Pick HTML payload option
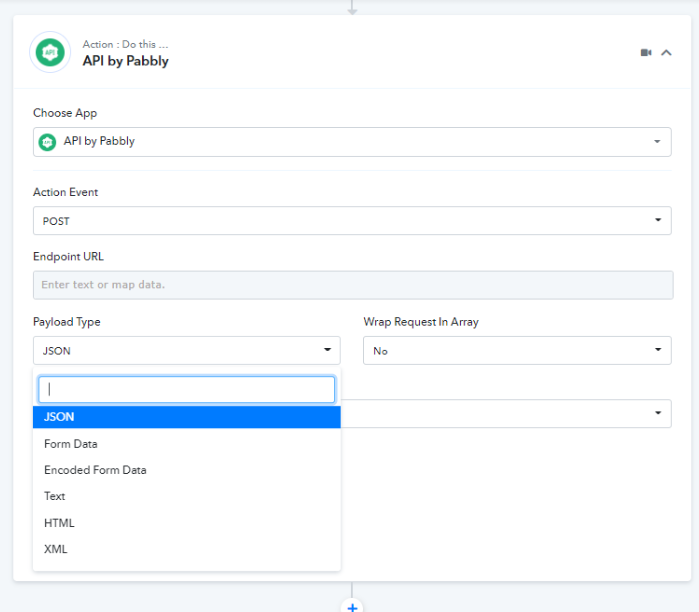699x612 pixels. coord(187,522)
